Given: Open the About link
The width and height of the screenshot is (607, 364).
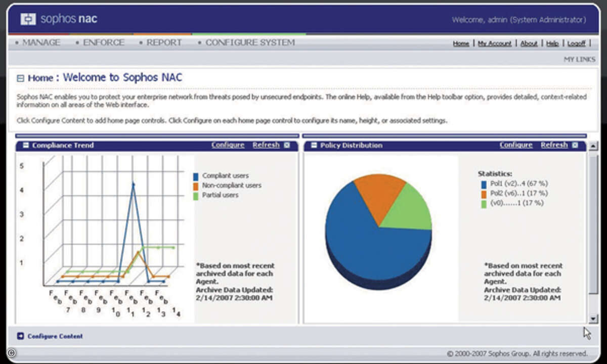Looking at the screenshot, I should [x=529, y=43].
